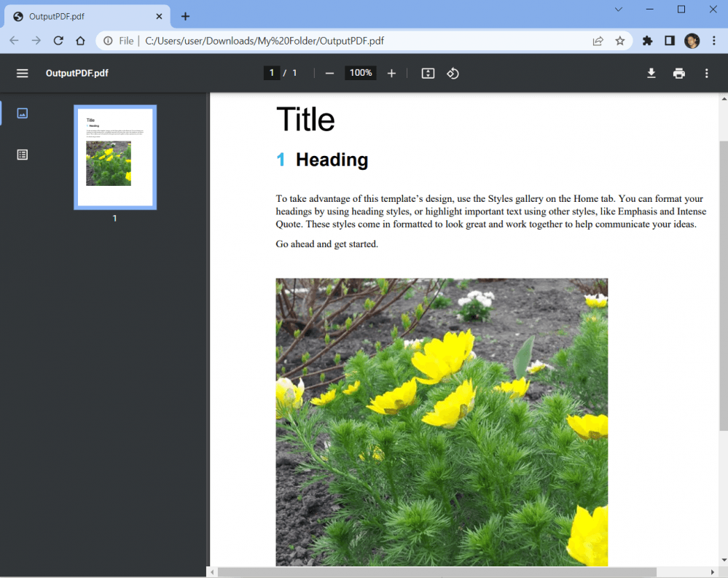Open a new browser tab
728x578 pixels.
pyautogui.click(x=185, y=15)
